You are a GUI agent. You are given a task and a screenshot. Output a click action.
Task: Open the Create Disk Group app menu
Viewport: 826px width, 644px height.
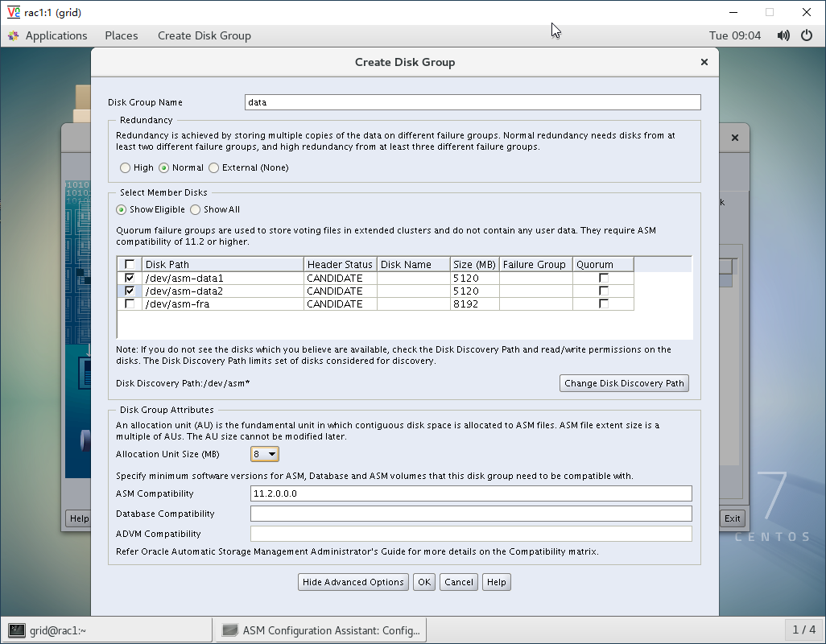click(204, 35)
